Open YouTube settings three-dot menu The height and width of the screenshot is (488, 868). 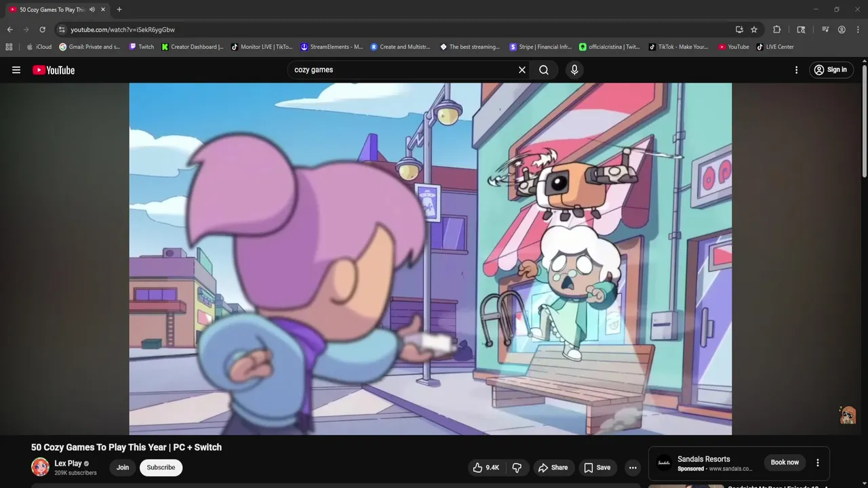click(796, 70)
